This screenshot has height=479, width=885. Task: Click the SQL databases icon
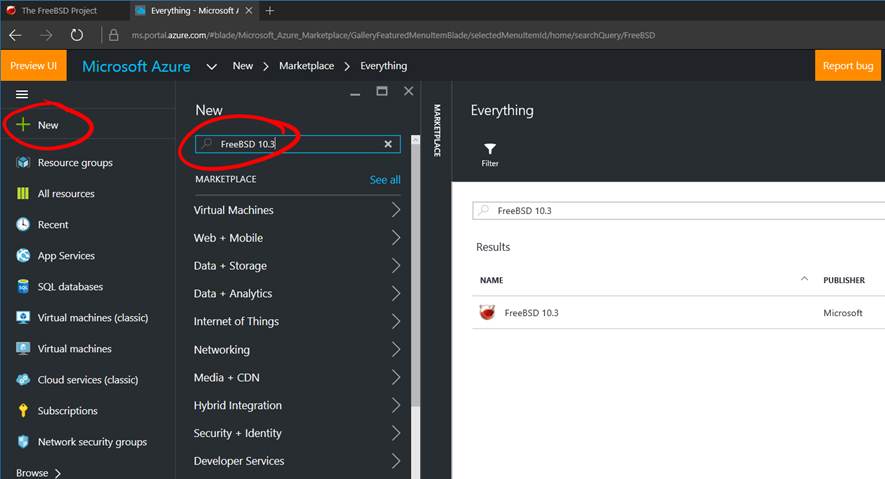pos(23,287)
